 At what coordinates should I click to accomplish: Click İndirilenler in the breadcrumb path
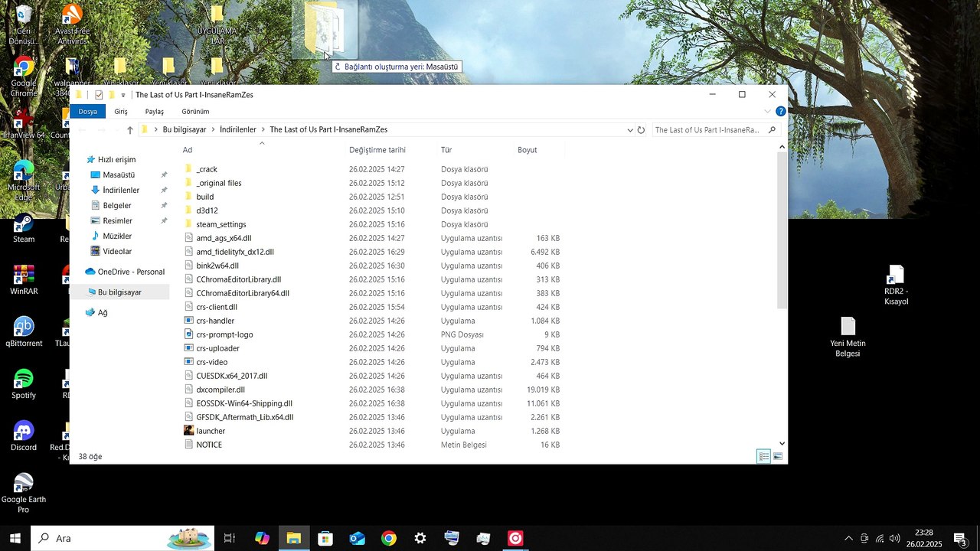click(237, 130)
